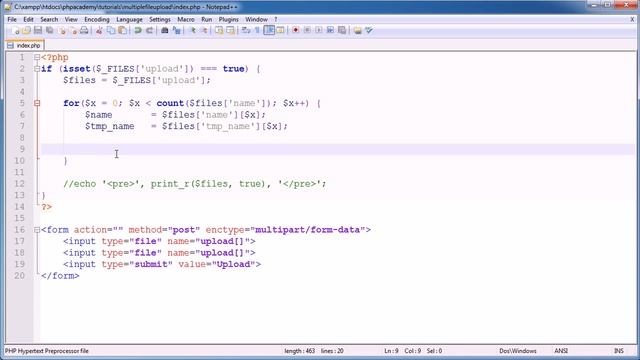Close the current document using the toolbar icon
This screenshot has height=360, width=640.
62,30
